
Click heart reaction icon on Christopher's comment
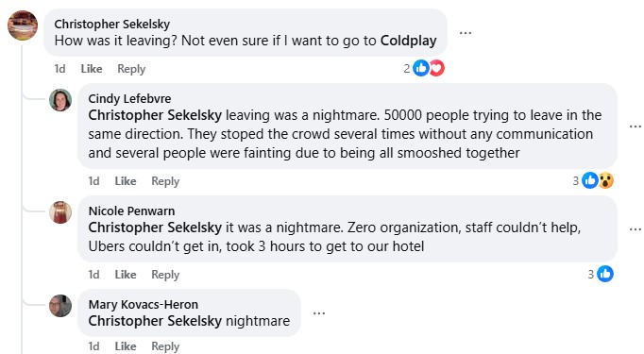(x=437, y=68)
